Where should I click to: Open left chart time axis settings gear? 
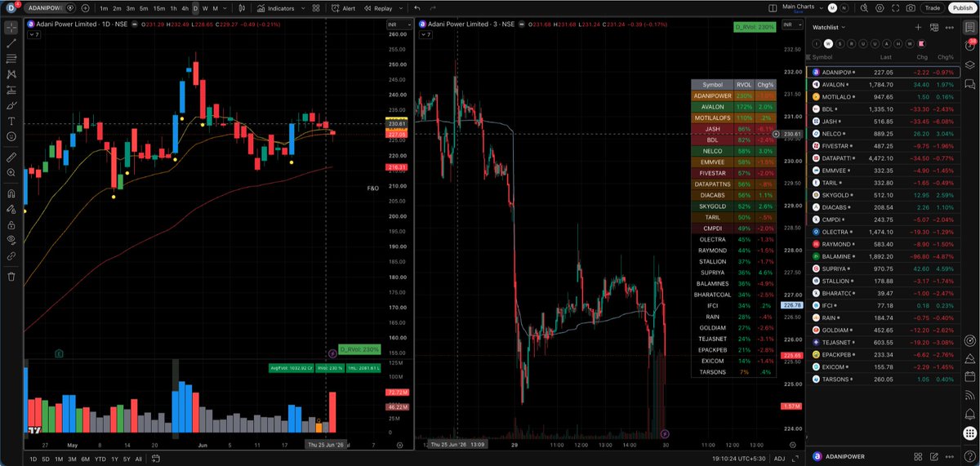(399, 445)
